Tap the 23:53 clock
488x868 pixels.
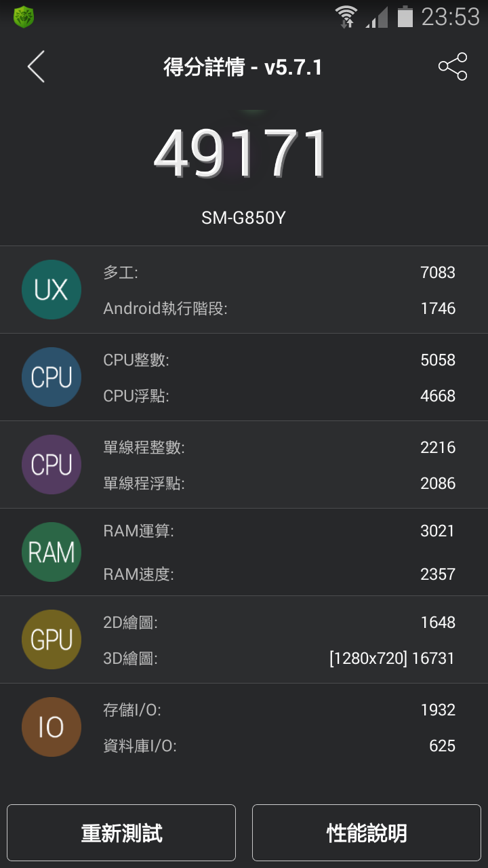pos(450,17)
